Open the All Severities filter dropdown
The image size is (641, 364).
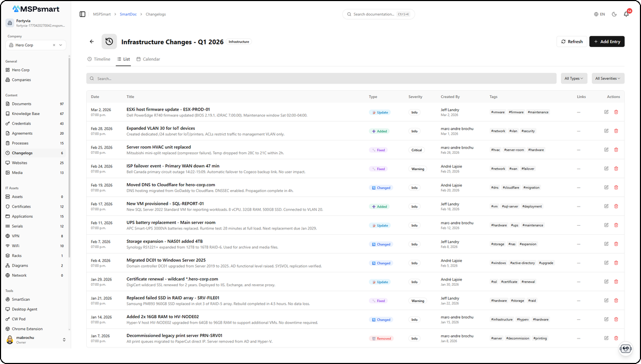(607, 78)
